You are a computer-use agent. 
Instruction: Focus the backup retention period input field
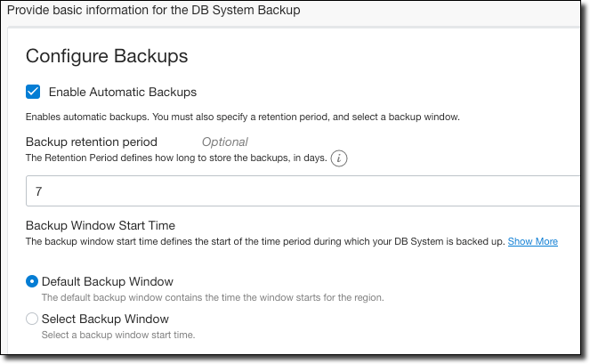(x=303, y=191)
